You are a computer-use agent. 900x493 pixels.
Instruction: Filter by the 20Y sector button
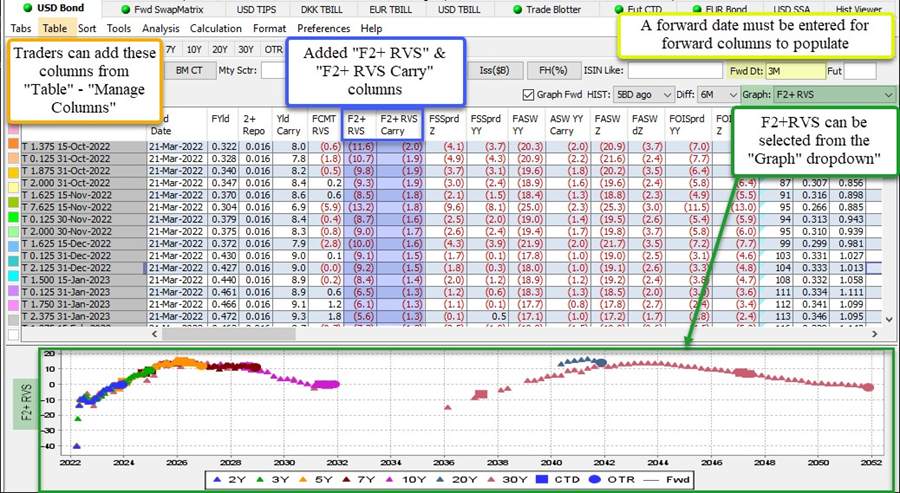point(220,49)
